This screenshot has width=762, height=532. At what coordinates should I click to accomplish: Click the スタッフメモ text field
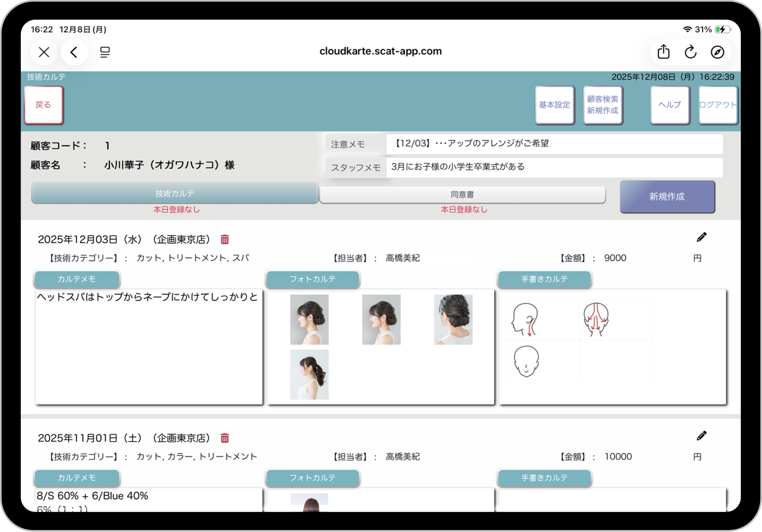click(x=554, y=167)
